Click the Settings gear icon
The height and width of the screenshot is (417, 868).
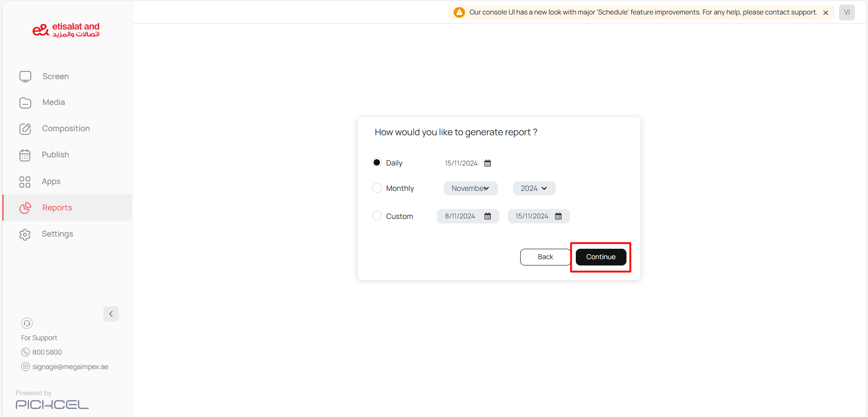pos(25,234)
